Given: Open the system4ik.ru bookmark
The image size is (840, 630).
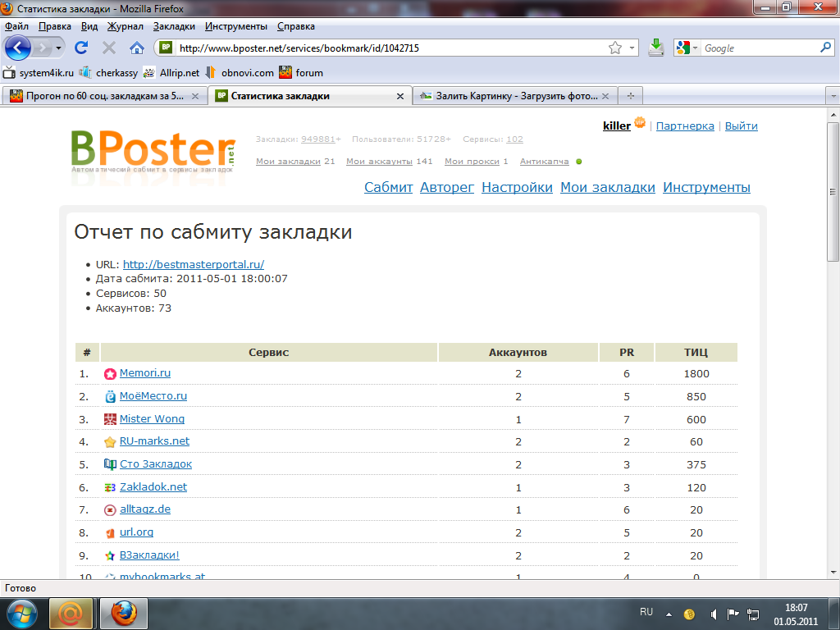Looking at the screenshot, I should tap(39, 73).
